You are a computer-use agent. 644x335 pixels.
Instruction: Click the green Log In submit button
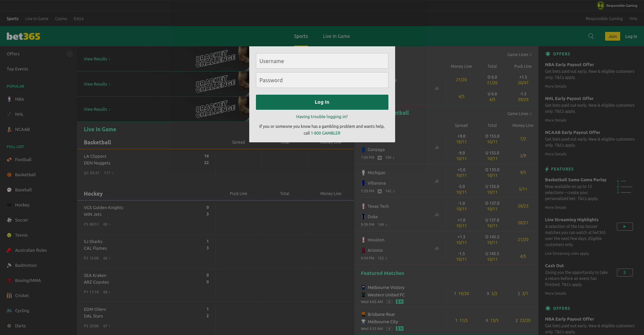(x=322, y=102)
